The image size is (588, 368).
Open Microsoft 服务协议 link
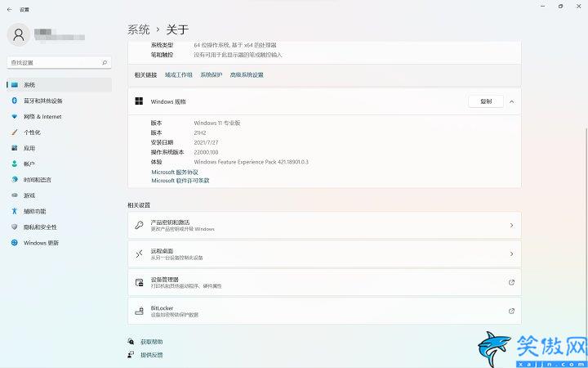click(175, 172)
